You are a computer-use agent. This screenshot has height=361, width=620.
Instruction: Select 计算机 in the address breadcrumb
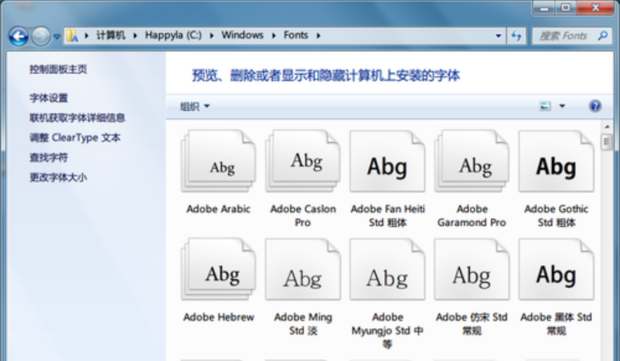(111, 35)
